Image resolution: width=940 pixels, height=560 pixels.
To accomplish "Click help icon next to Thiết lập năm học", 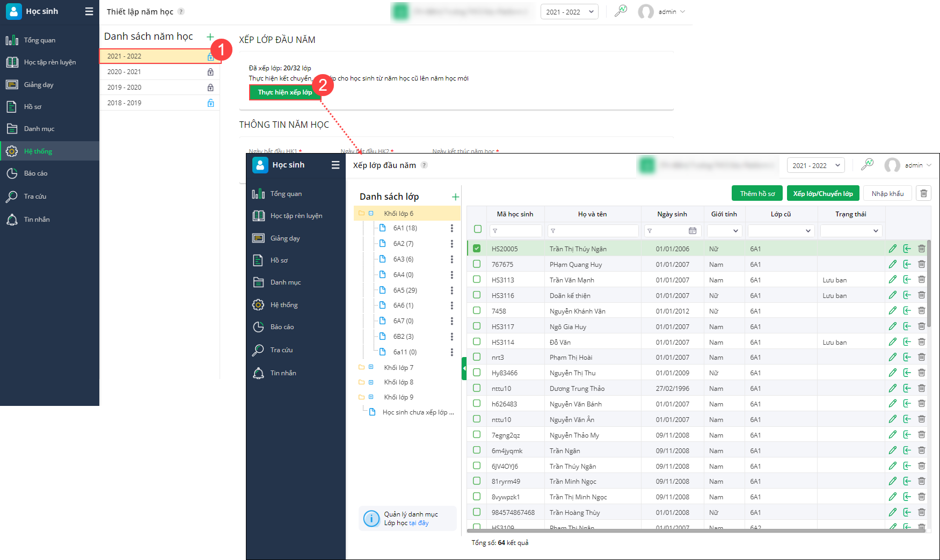I will (181, 12).
